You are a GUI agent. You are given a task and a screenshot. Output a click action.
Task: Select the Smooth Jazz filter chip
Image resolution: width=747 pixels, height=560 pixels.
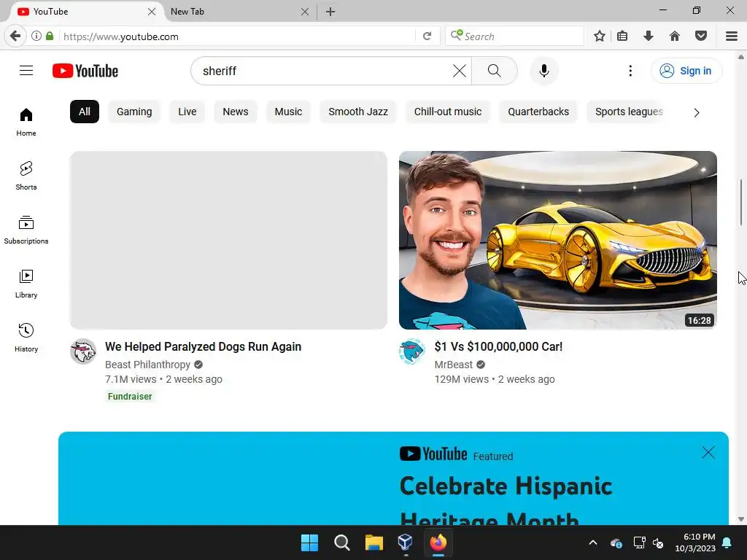(x=358, y=112)
